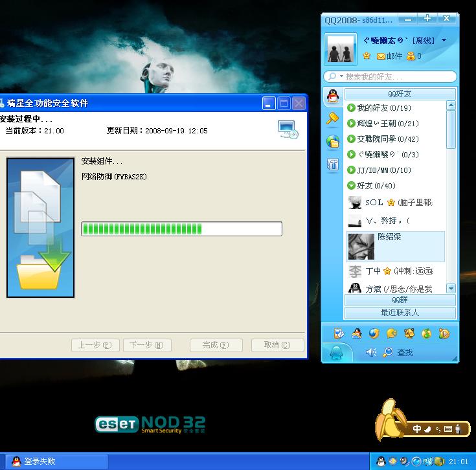This screenshot has height=470, width=476.
Task: Click the gold star level icon near profile
Action: 367,56
